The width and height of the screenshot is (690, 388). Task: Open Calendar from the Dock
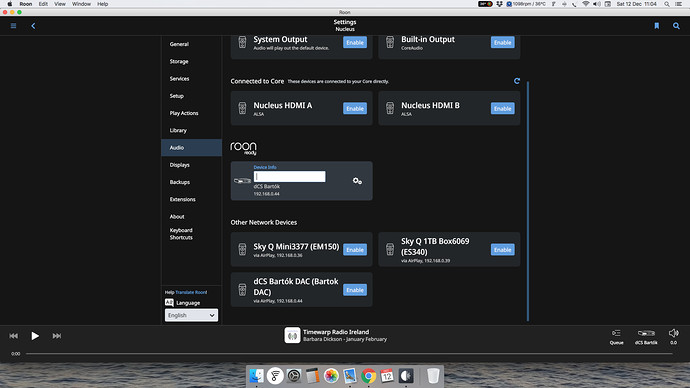[x=387, y=376]
